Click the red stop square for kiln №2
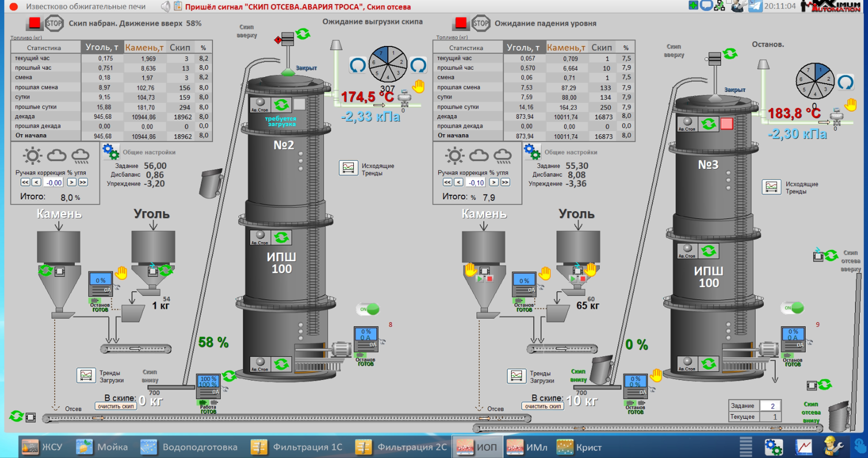Screen dimensions: 868x458 (x=35, y=23)
